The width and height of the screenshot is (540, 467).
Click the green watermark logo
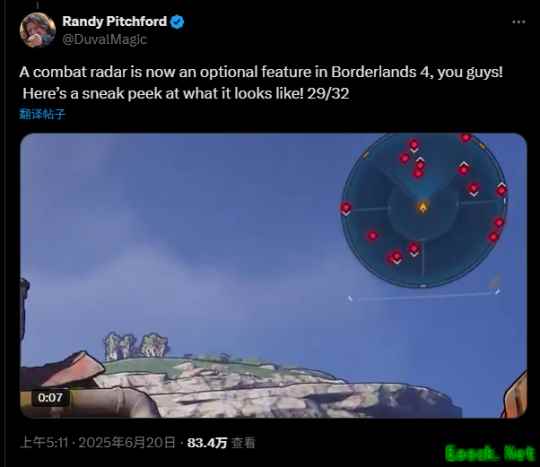[x=489, y=453]
